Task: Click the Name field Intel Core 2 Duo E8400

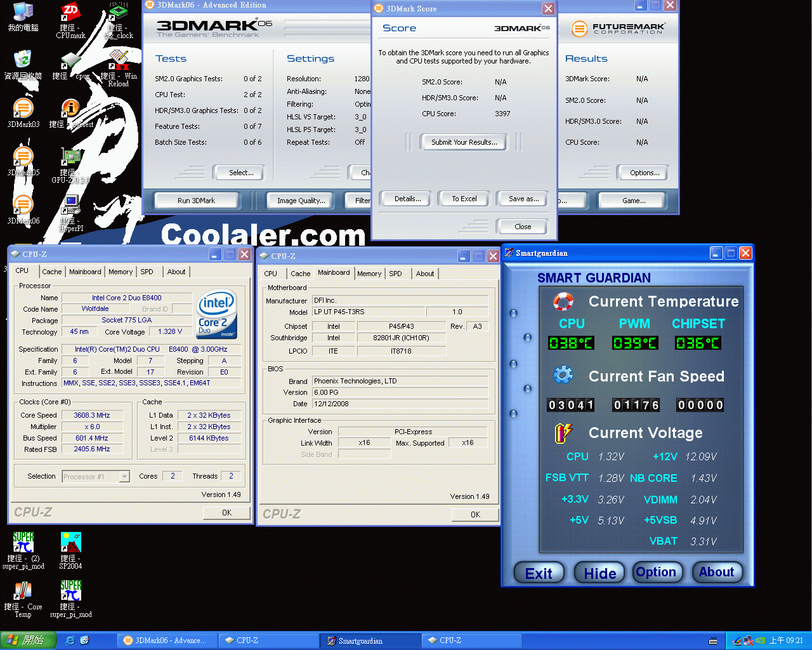Action: pyautogui.click(x=127, y=298)
